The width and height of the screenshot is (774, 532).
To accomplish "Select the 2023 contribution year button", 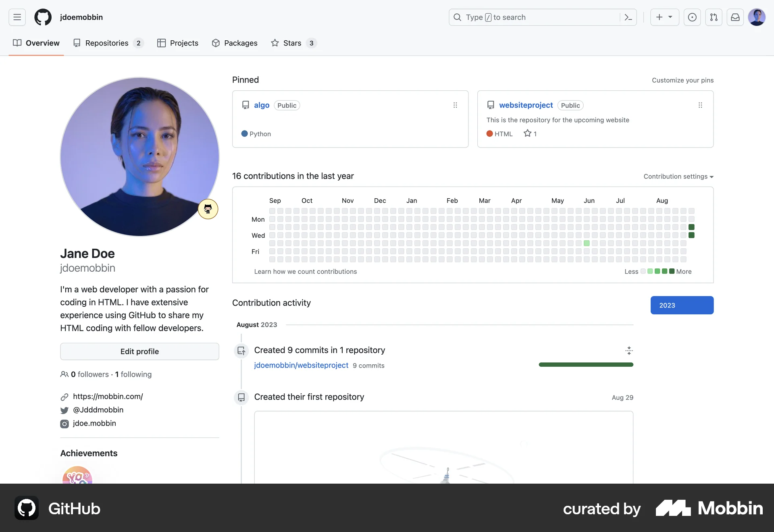I will pos(682,305).
